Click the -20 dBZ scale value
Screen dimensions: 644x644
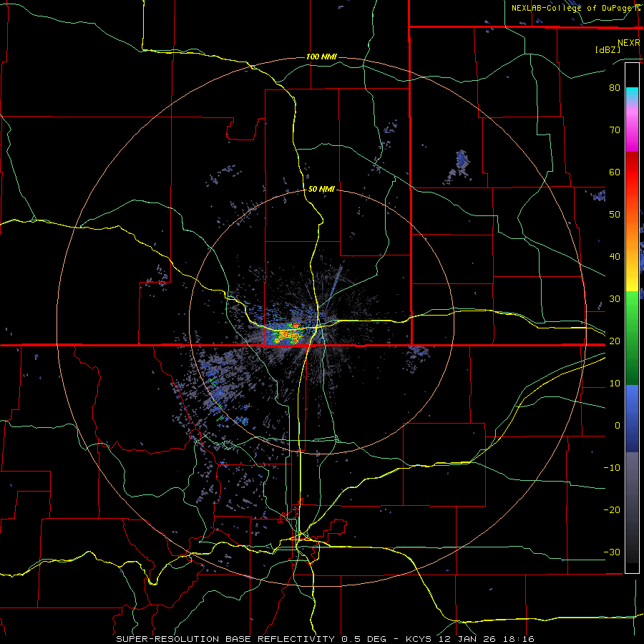point(612,510)
